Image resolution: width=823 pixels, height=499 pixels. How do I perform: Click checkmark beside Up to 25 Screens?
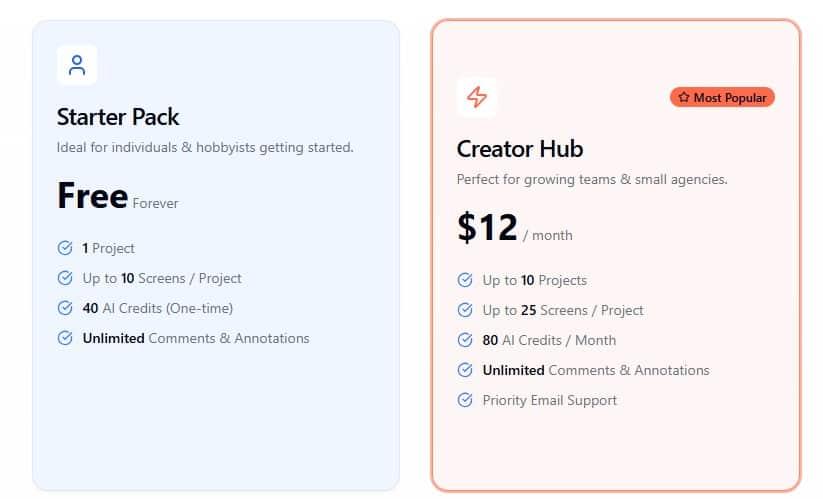click(x=465, y=310)
